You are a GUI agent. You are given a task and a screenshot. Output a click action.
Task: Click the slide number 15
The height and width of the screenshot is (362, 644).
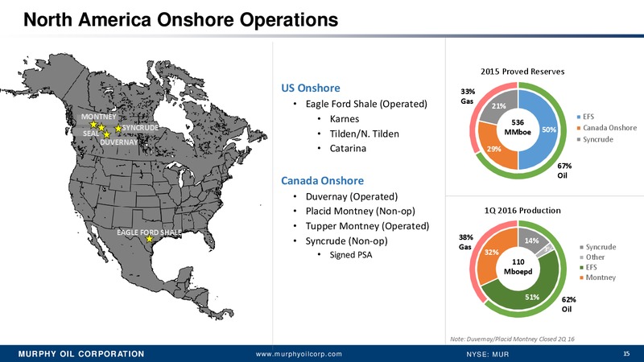click(626, 353)
